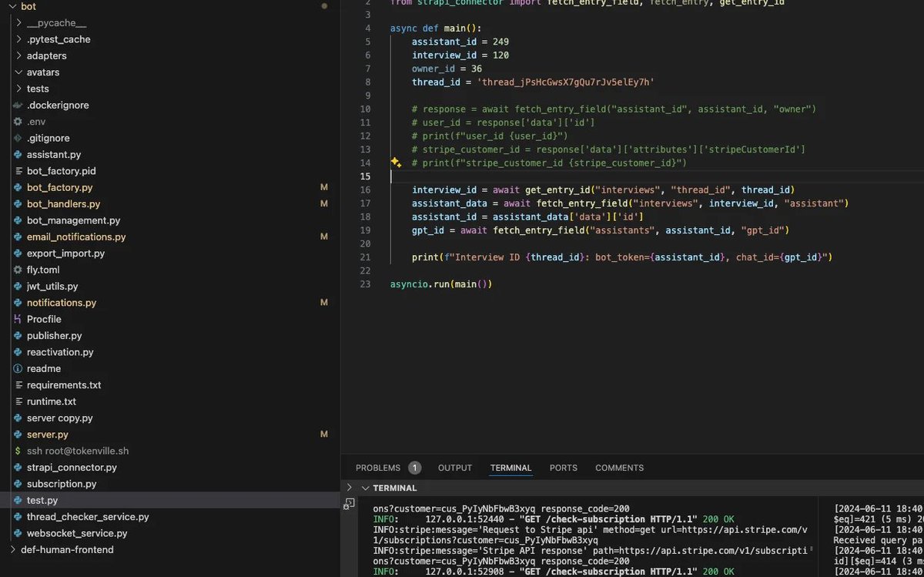Open bot_factory.pid file
The width and height of the screenshot is (924, 577).
pyautogui.click(x=62, y=171)
